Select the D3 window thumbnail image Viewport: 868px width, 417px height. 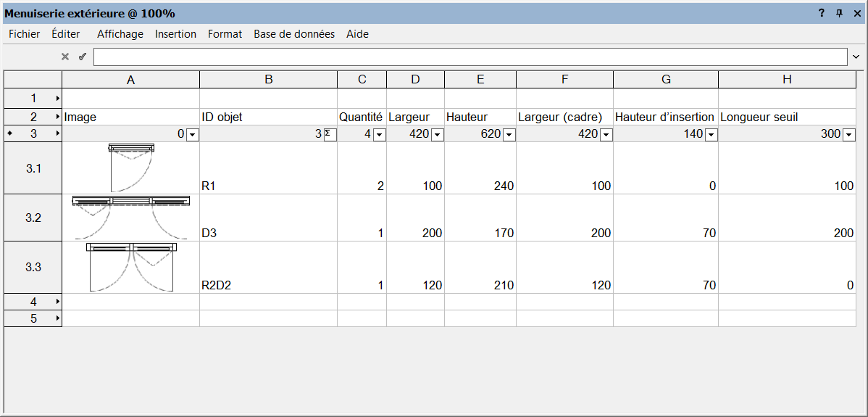[131, 217]
